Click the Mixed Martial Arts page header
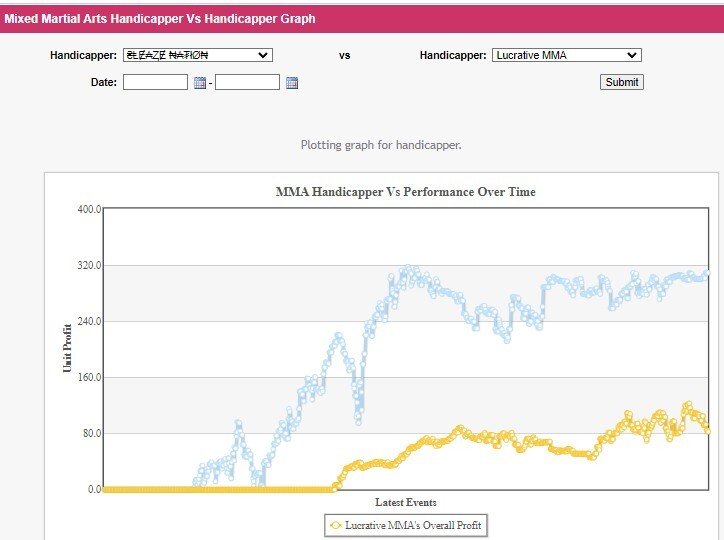This screenshot has height=540, width=724. click(160, 19)
